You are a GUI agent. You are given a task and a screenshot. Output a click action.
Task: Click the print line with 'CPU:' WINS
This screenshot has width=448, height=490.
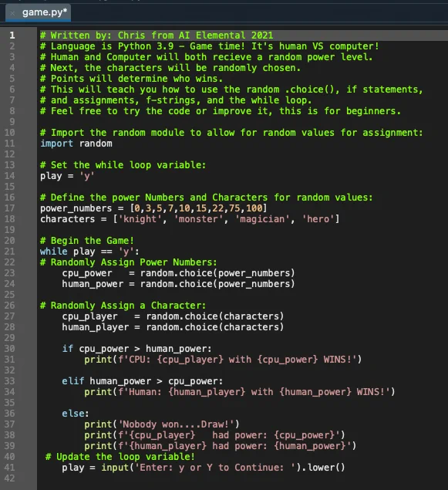coord(223,360)
